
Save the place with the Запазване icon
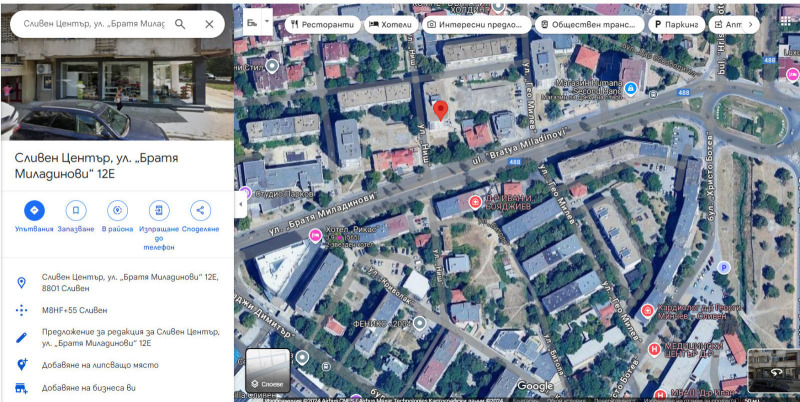click(76, 210)
